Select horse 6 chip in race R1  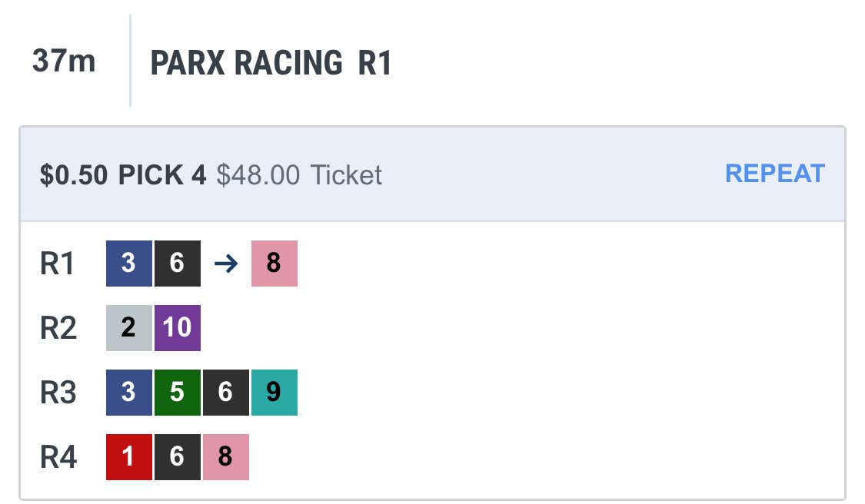tap(178, 263)
